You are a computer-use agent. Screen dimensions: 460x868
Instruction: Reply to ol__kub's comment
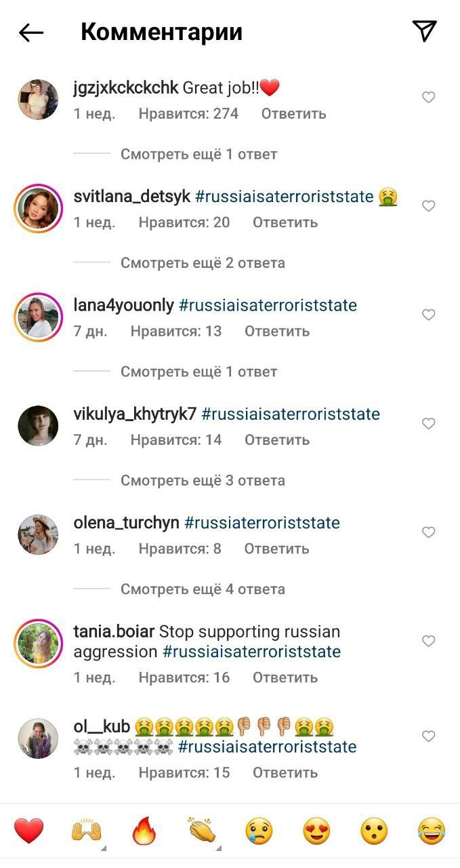pyautogui.click(x=285, y=772)
